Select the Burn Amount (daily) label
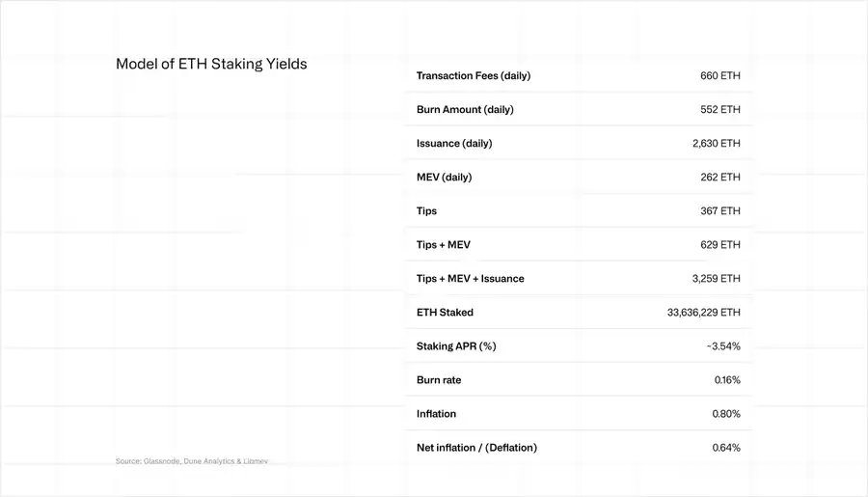Viewport: 868px width, 497px height. click(465, 109)
